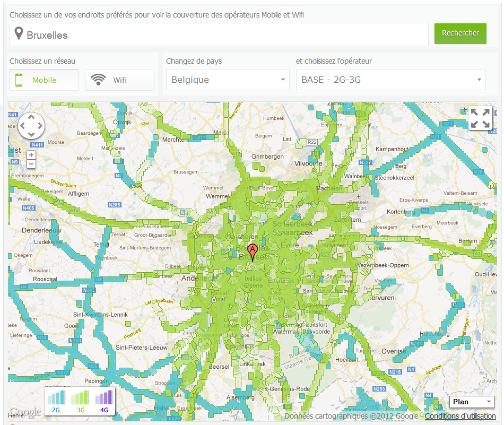
Task: Select the Mobile network toggle
Action: [44, 80]
